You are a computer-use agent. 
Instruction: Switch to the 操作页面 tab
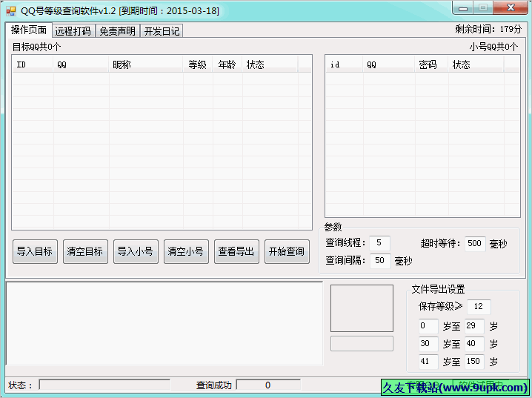29,30
